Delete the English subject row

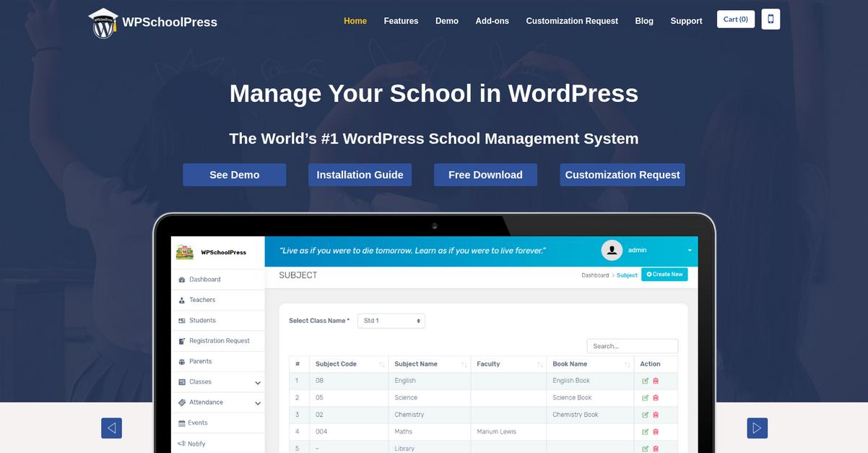tap(656, 381)
